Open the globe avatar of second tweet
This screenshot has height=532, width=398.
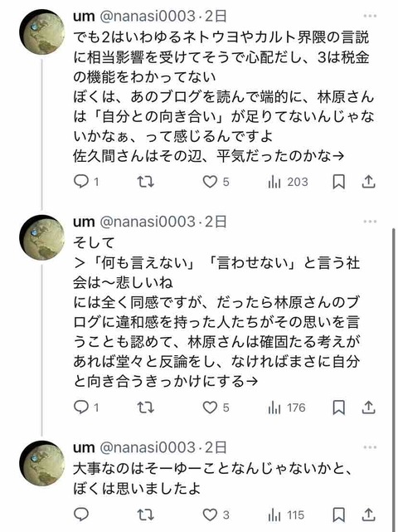pos(42,237)
